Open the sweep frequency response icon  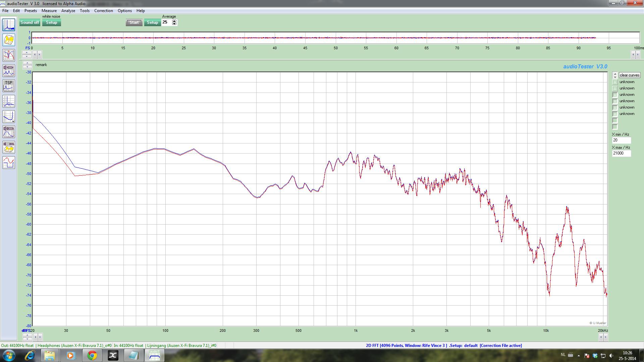(9, 117)
